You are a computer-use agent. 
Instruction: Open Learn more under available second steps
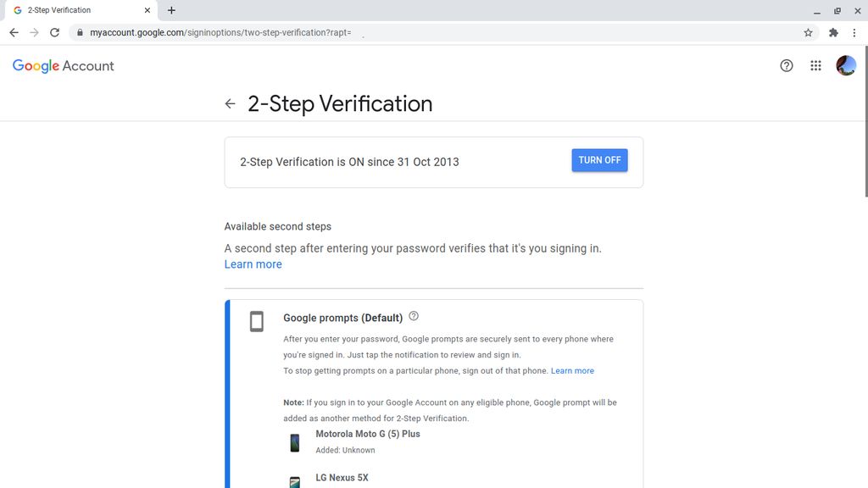(253, 264)
